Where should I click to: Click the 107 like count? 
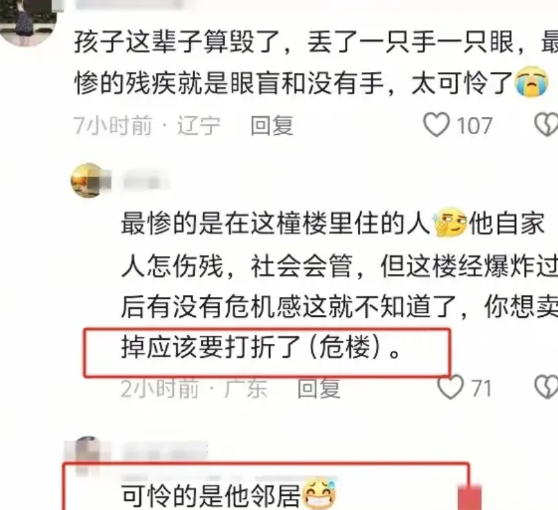click(474, 126)
